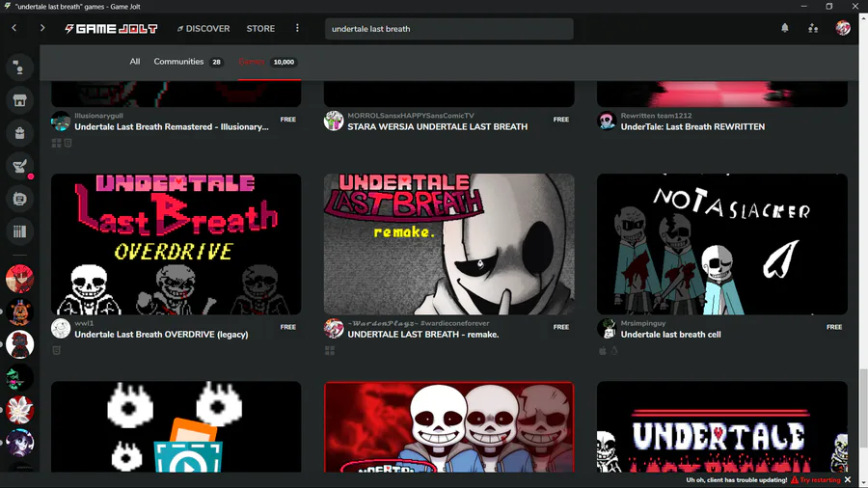Dismiss the client update trouble notice
The height and width of the screenshot is (488, 868).
point(848,479)
